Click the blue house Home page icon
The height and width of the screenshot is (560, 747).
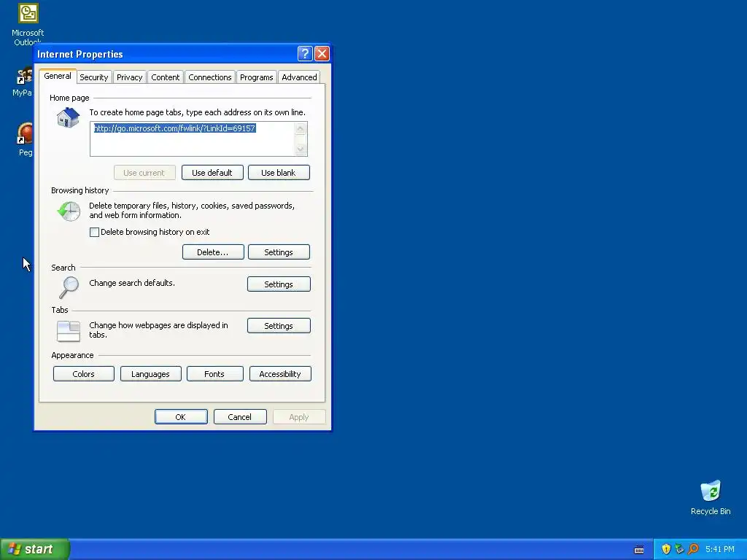click(x=68, y=117)
